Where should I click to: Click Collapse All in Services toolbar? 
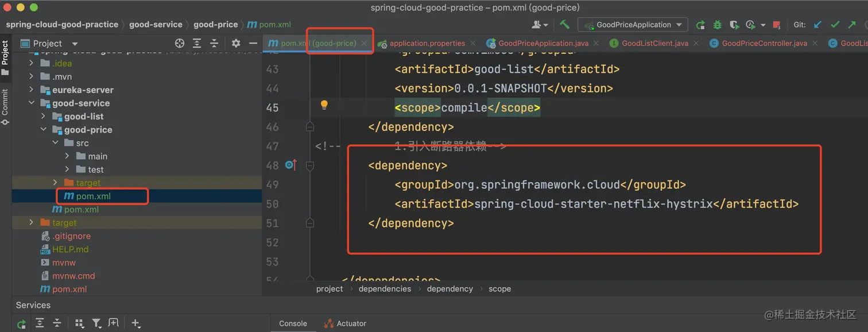[x=57, y=323]
